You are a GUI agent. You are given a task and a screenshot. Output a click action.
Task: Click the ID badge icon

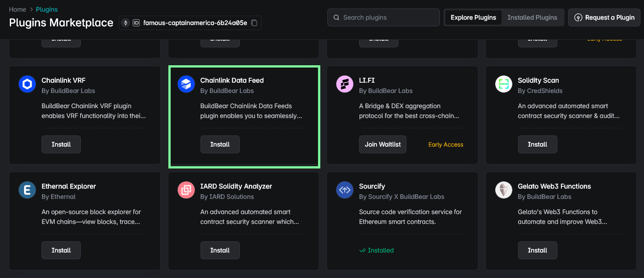(x=136, y=23)
